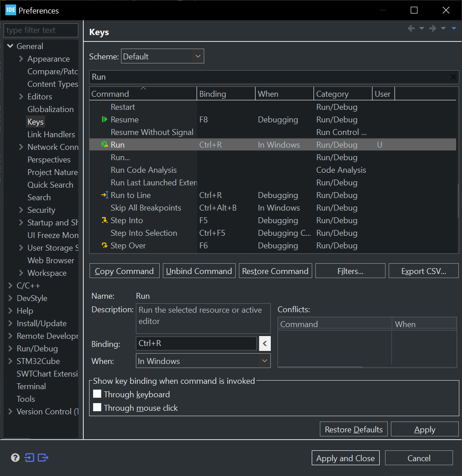Select the Resume Without Signal row
Screen dimensions: 462x476
pyautogui.click(x=273, y=132)
